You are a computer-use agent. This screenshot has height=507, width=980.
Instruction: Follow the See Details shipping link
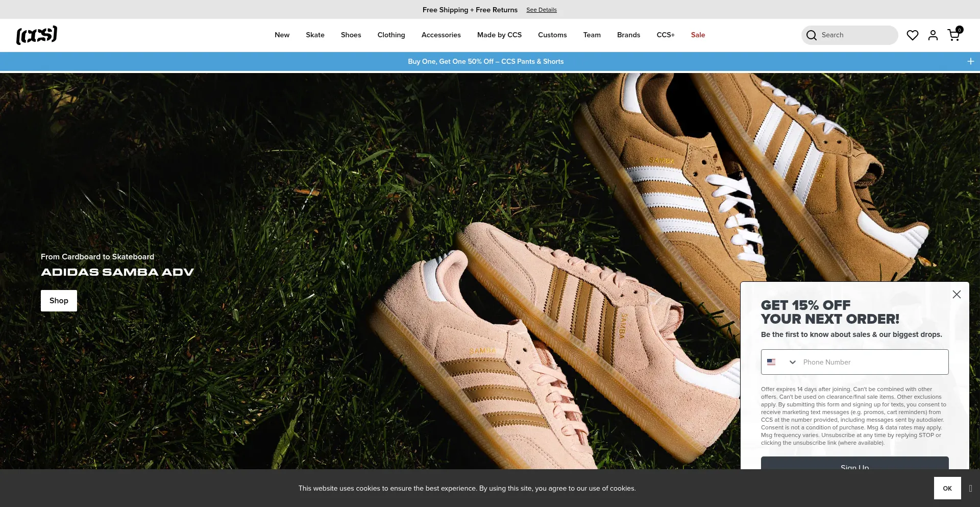click(541, 10)
